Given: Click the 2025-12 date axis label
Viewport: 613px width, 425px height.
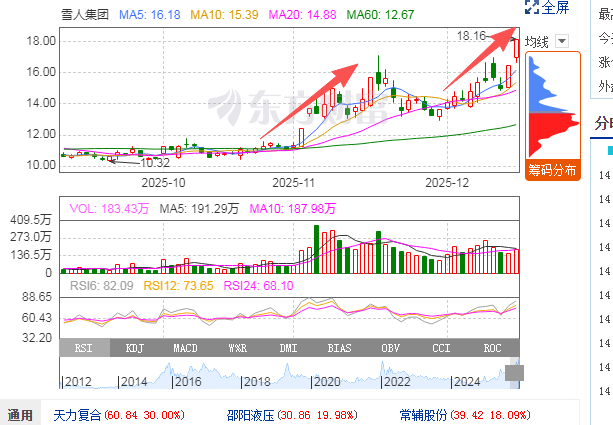Looking at the screenshot, I should 447,183.
